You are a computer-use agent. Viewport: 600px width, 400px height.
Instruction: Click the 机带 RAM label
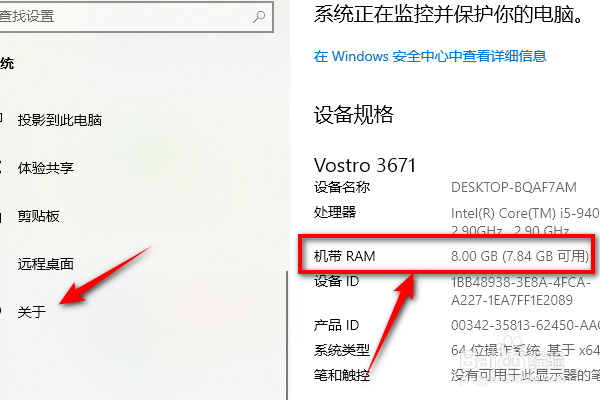pos(344,256)
